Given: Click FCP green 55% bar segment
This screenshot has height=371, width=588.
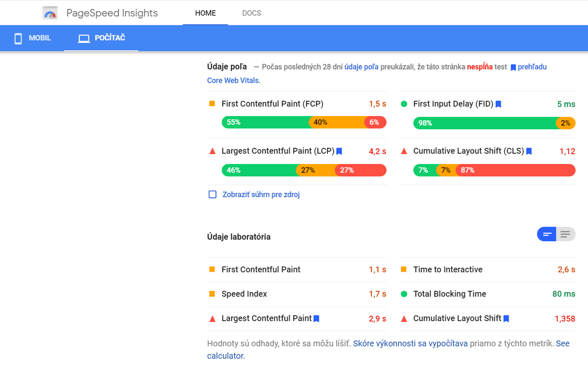Looking at the screenshot, I should (266, 122).
